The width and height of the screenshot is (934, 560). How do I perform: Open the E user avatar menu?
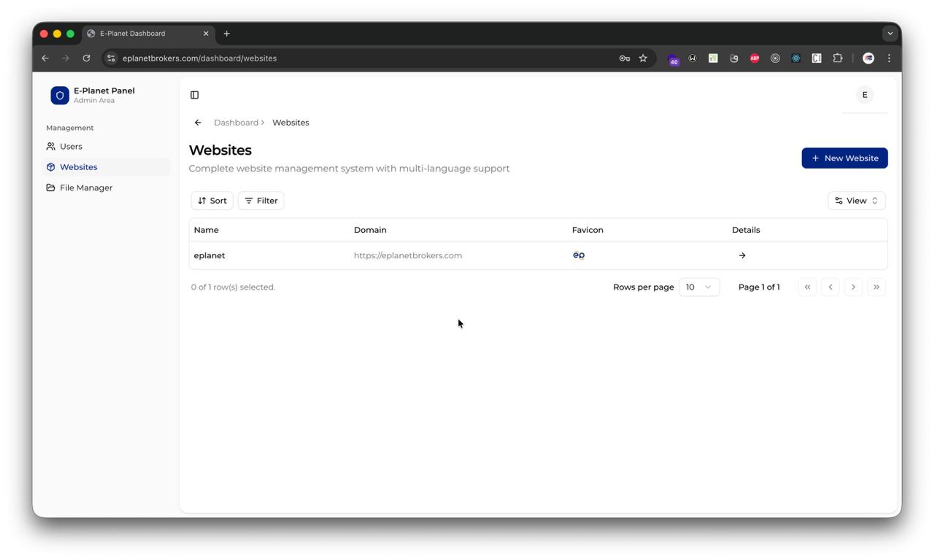tap(864, 95)
